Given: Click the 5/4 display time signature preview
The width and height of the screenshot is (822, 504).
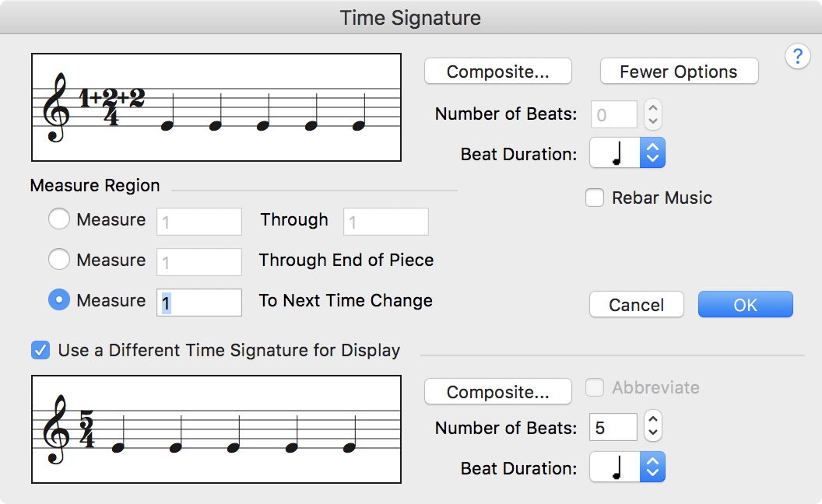Looking at the screenshot, I should [x=216, y=429].
